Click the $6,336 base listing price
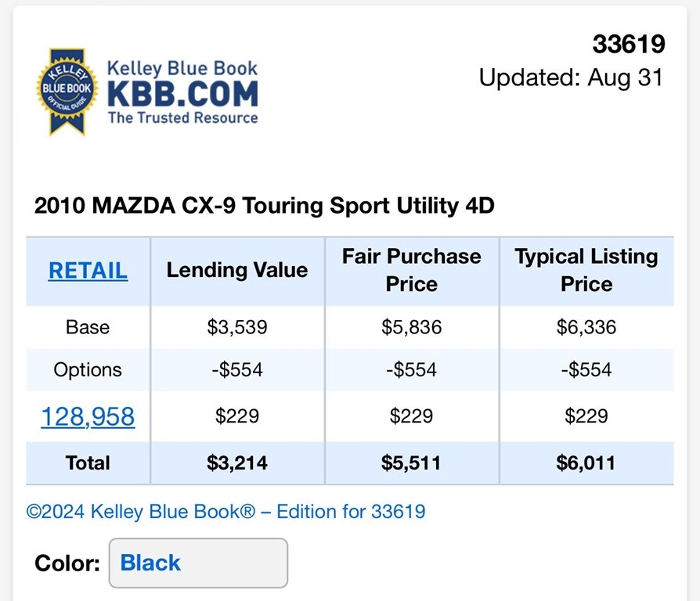Image resolution: width=700 pixels, height=601 pixels. pos(586,327)
